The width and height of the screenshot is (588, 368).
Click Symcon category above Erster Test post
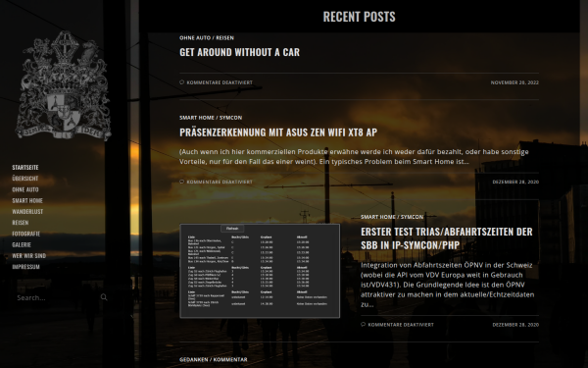(x=413, y=217)
